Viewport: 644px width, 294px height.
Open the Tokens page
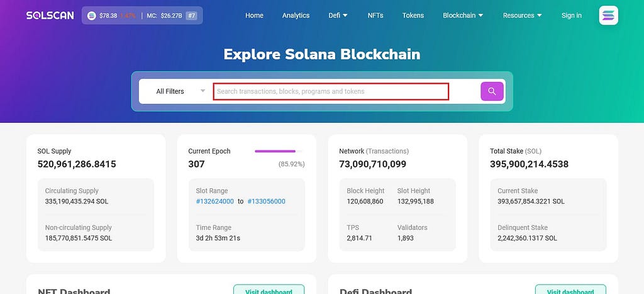413,16
